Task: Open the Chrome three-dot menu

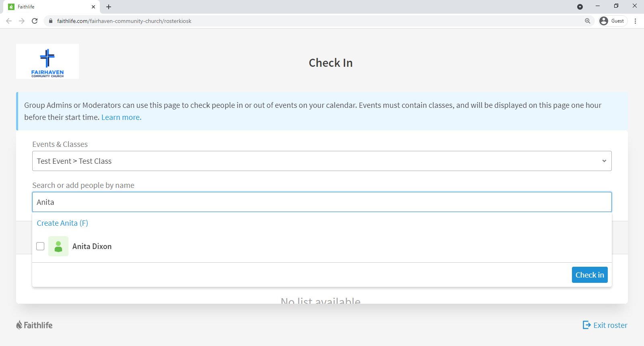Action: [x=635, y=21]
